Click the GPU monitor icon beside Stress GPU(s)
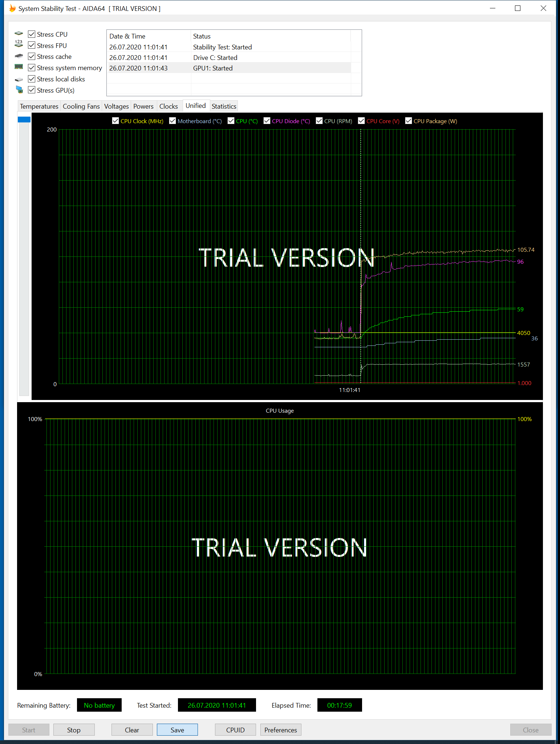560x744 pixels. tap(19, 90)
